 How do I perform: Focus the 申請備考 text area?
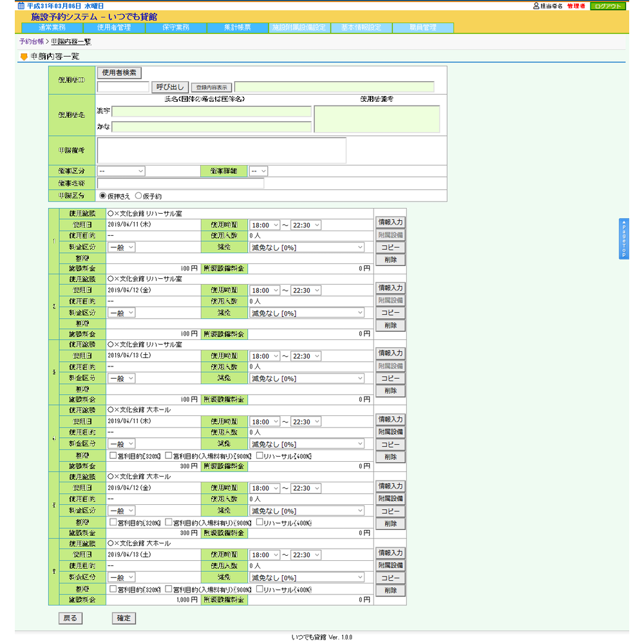[x=222, y=150]
